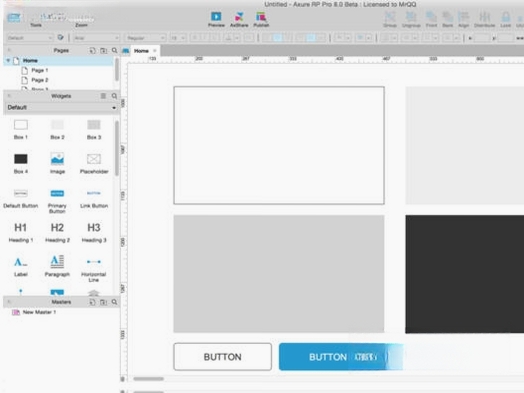Click the canvas horizontal scrollbar
The height and width of the screenshot is (393, 524).
tap(148, 379)
